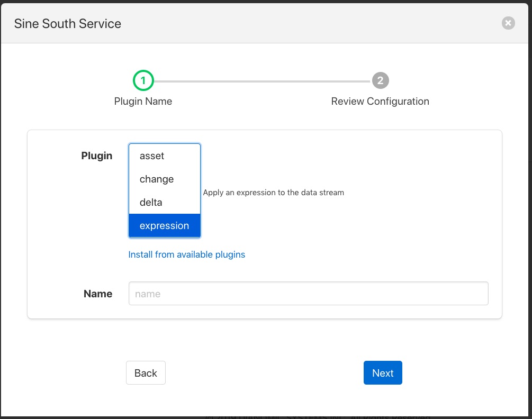This screenshot has width=532, height=419.
Task: Click the gray step 2 circle
Action: click(x=380, y=81)
